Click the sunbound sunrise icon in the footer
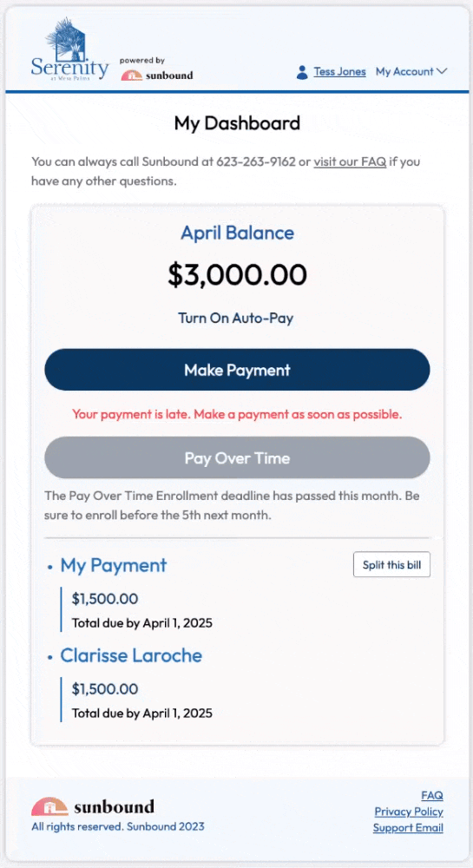This screenshot has width=473, height=868. (49, 806)
